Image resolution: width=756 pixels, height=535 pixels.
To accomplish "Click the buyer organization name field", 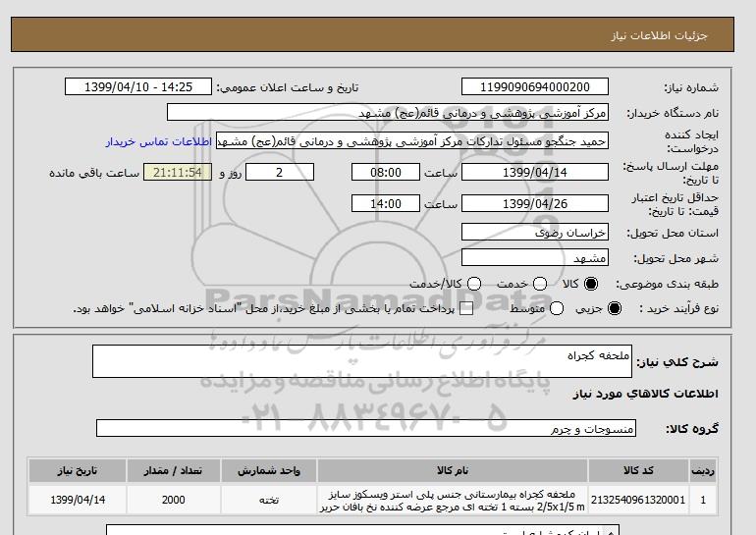I will tap(388, 112).
